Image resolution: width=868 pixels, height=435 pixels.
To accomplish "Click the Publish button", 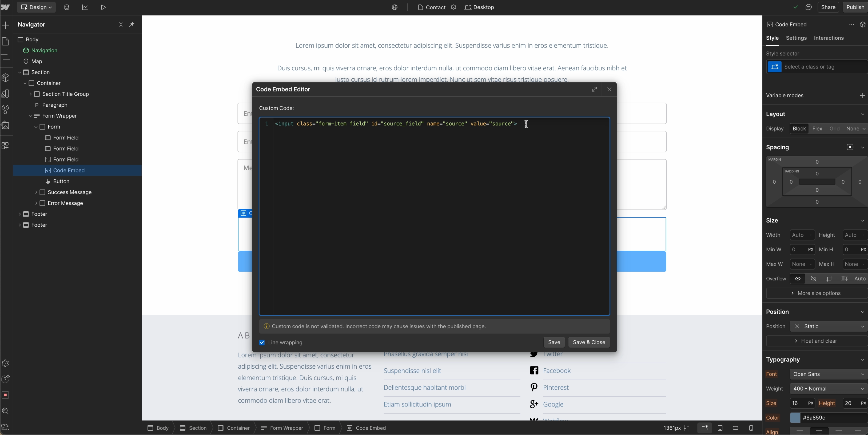I will [855, 7].
